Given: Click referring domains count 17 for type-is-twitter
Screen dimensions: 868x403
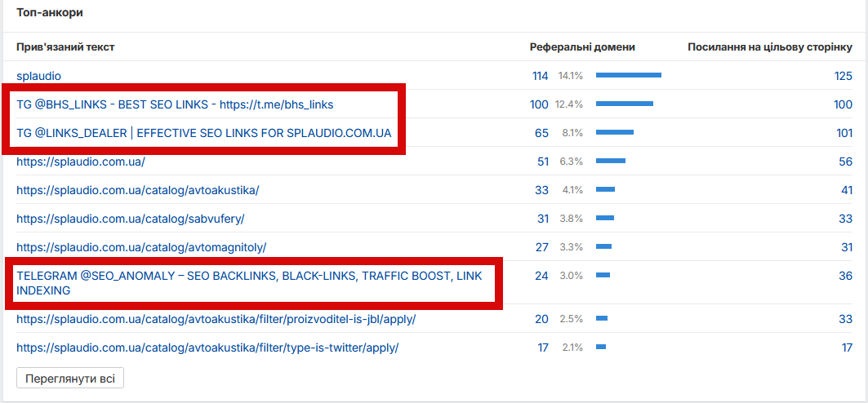Looking at the screenshot, I should point(543,348).
